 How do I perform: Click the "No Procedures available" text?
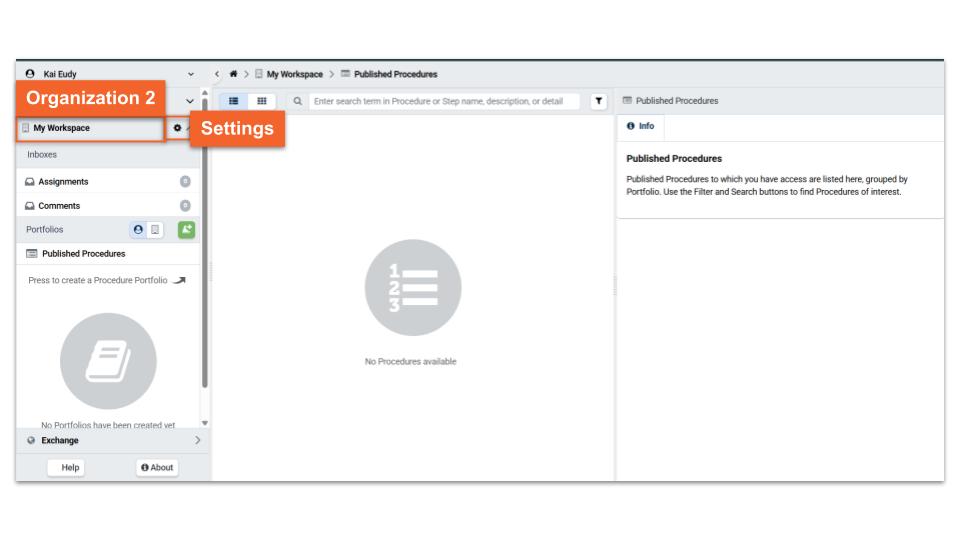(x=410, y=362)
